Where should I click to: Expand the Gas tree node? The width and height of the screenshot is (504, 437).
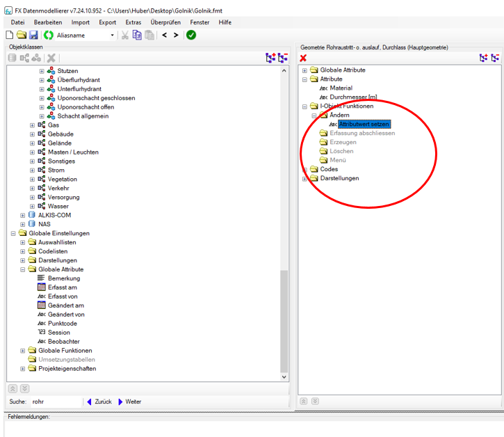32,125
